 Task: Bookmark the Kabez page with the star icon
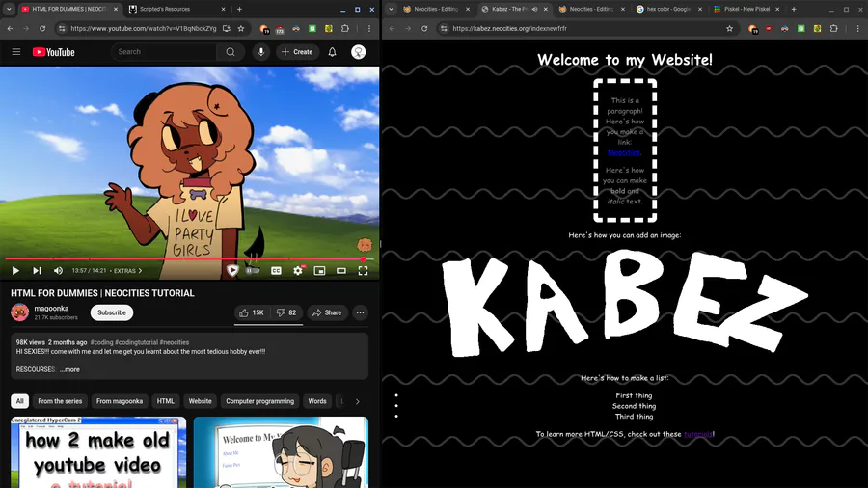coord(730,28)
